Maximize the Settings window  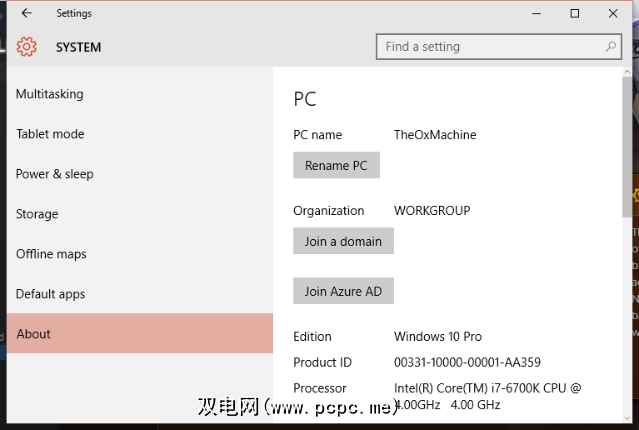pos(575,13)
